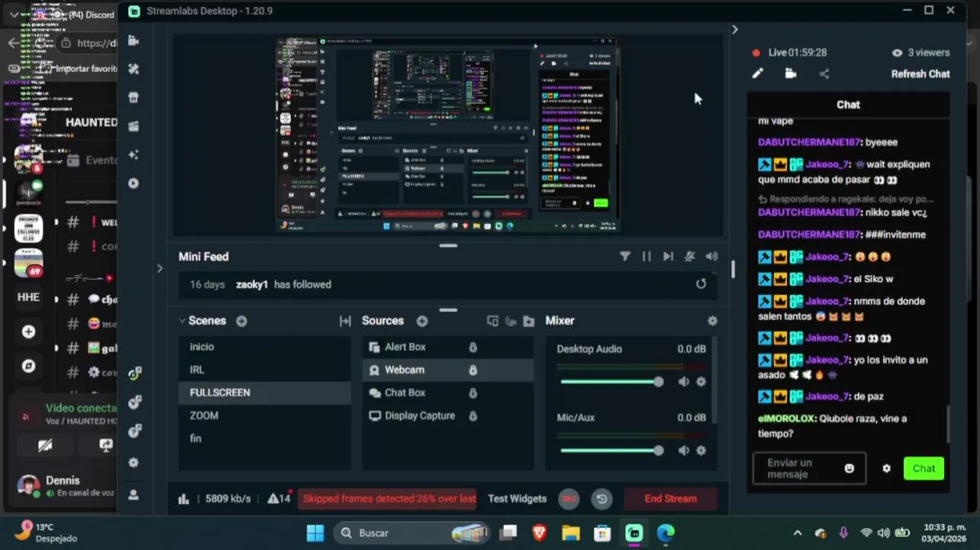The width and height of the screenshot is (980, 550).
Task: Open the play-circle Recordings icon in sidebar
Action: point(134,183)
